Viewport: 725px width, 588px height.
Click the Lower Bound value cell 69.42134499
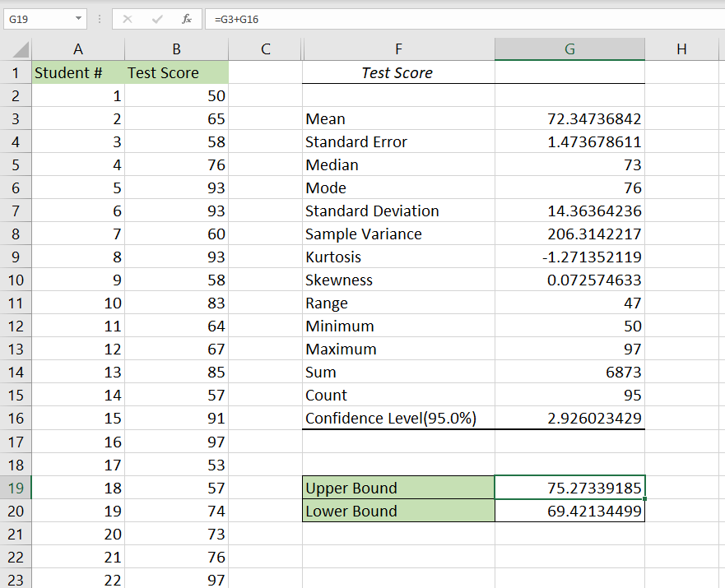tap(569, 511)
